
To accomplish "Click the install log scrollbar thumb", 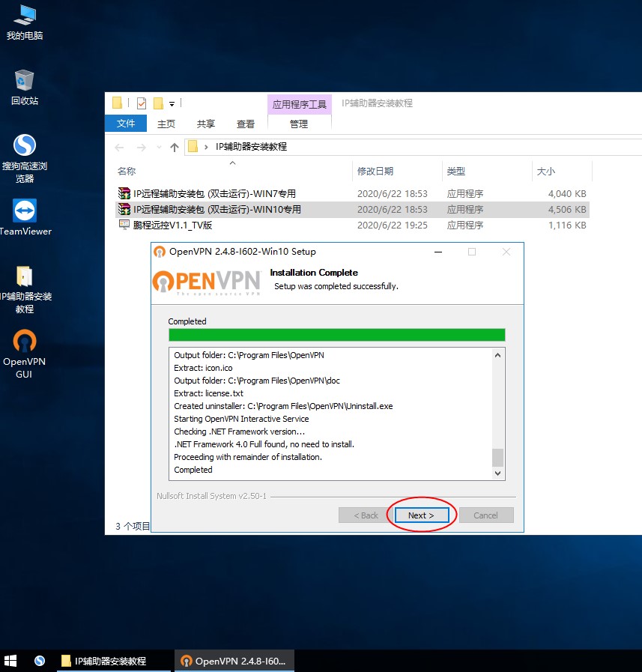I will [497, 457].
